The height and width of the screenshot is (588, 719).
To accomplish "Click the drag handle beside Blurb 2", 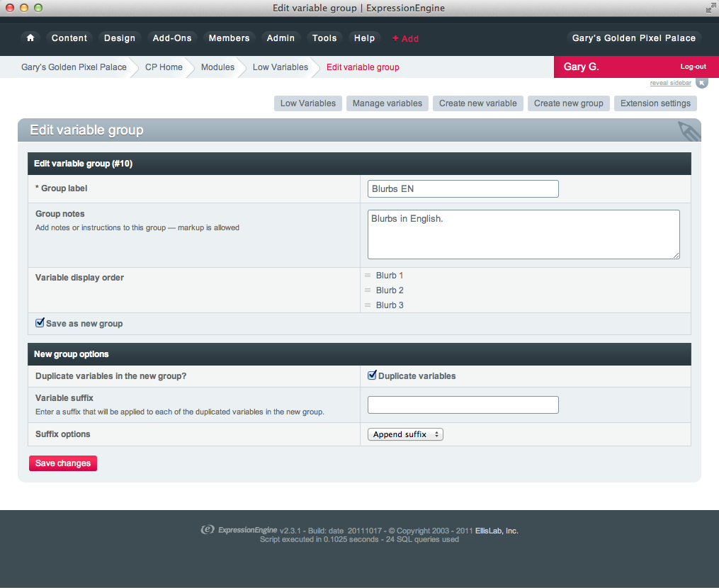I will pyautogui.click(x=368, y=290).
